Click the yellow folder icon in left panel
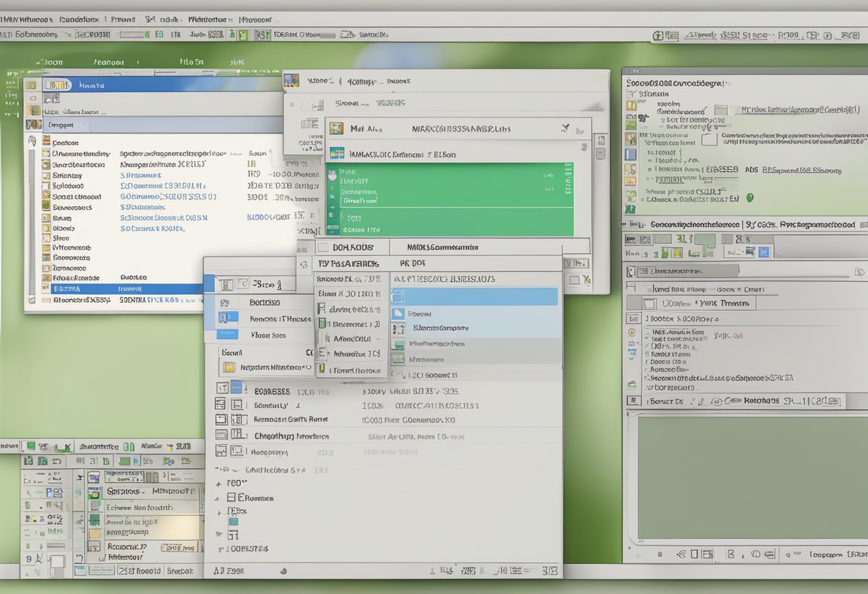Image resolution: width=868 pixels, height=594 pixels. [x=228, y=368]
